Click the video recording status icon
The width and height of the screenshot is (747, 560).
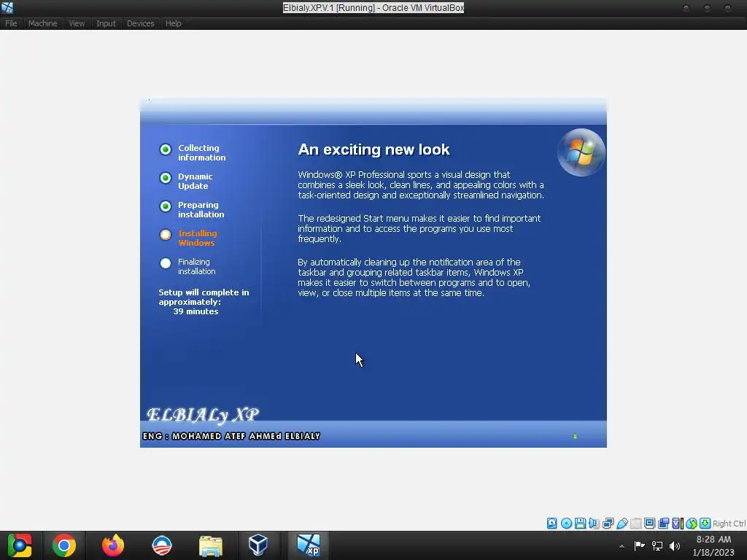click(663, 524)
